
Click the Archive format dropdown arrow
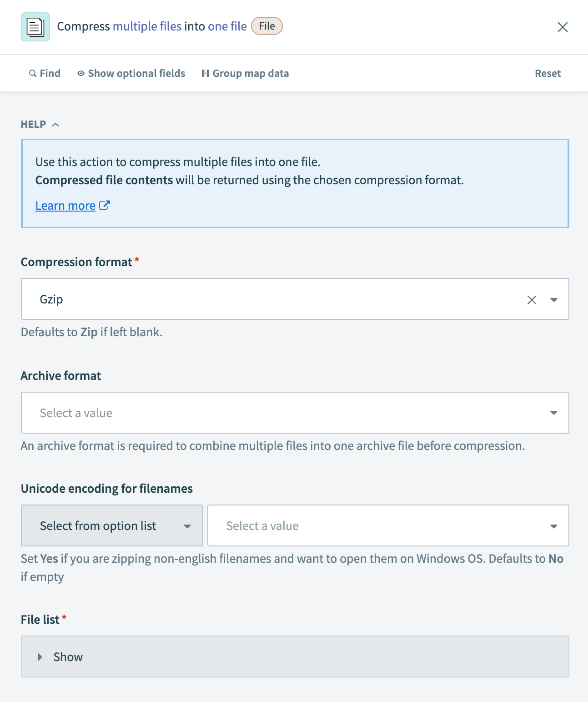pos(554,413)
